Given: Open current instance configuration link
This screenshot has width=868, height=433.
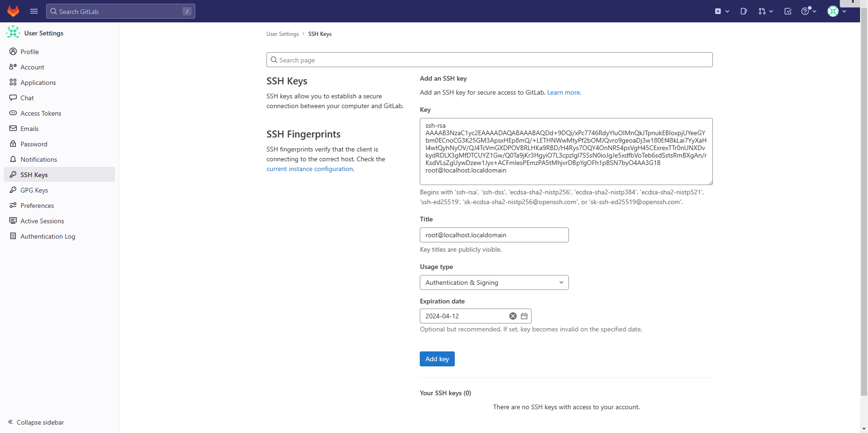Looking at the screenshot, I should pyautogui.click(x=309, y=169).
